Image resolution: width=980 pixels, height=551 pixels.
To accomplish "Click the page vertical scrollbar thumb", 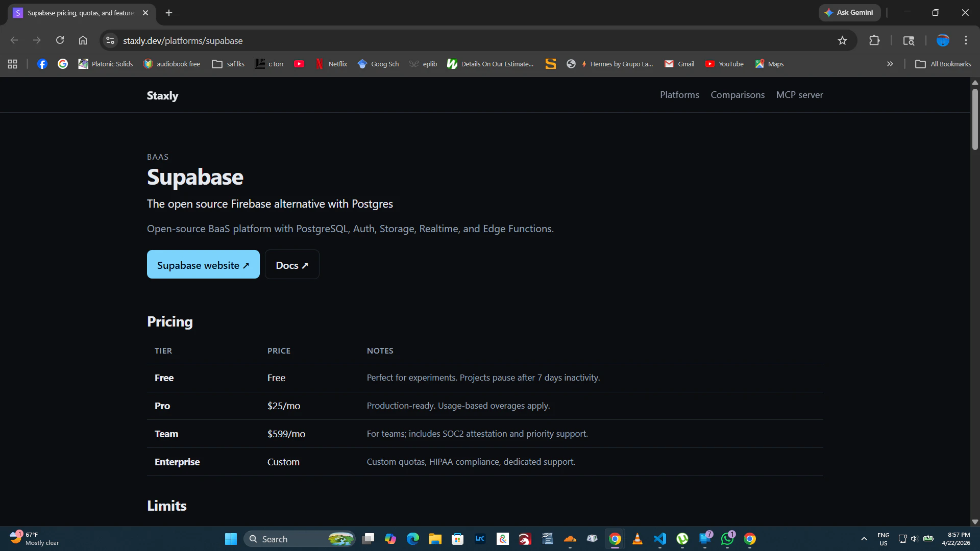I will tap(975, 119).
